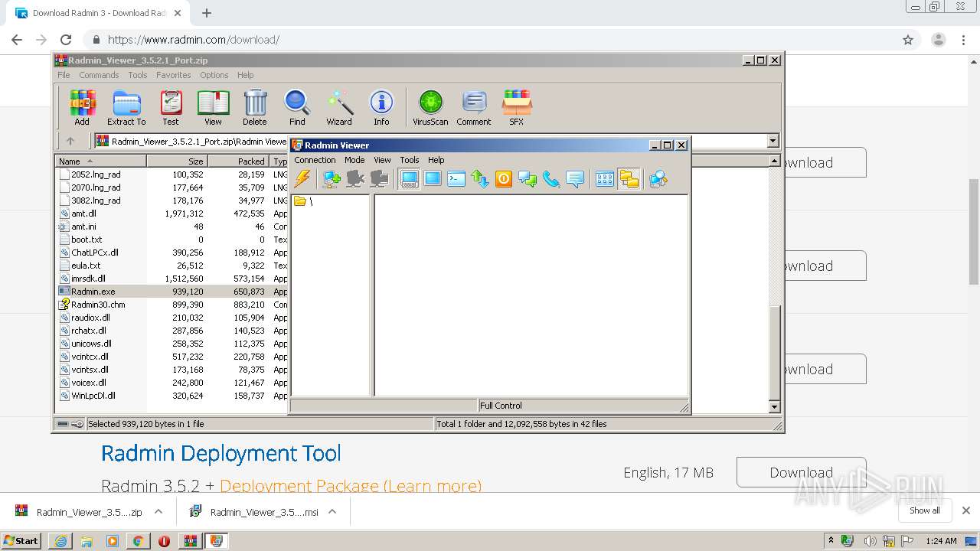Sort WinRAR list by Size column header
This screenshot has width=980, height=551.
(177, 161)
